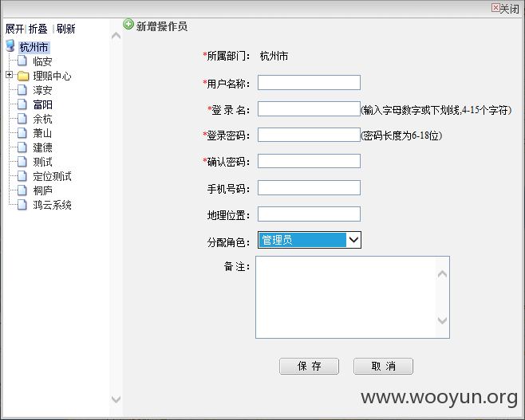Close the dialog using 关闭 icon
The height and width of the screenshot is (420, 525).
(x=495, y=8)
